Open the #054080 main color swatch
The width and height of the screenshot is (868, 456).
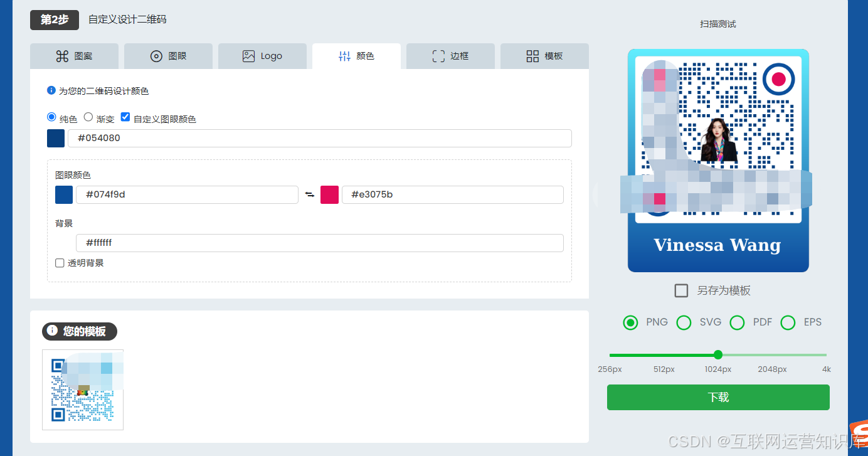(x=56, y=138)
